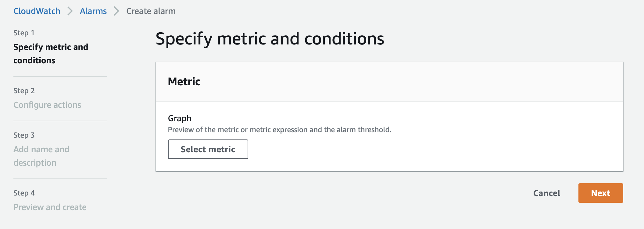644x229 pixels.
Task: Click the metric preview description text
Action: click(279, 130)
